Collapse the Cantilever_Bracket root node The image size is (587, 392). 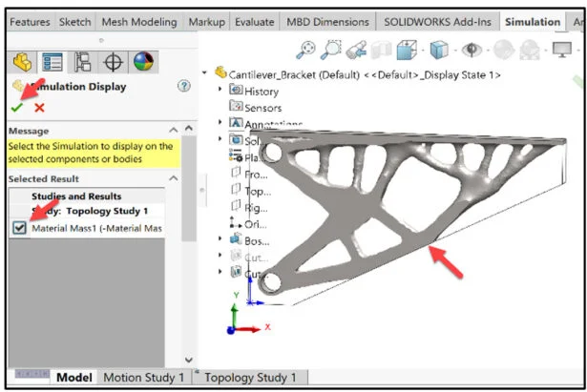coord(206,73)
